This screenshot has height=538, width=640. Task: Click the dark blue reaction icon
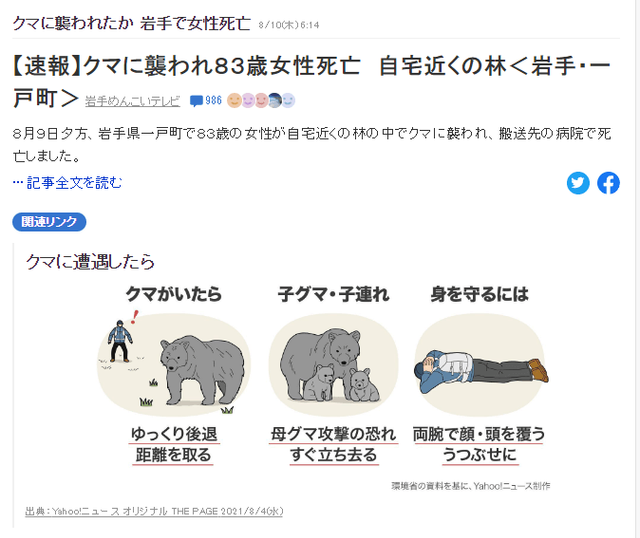(x=274, y=100)
